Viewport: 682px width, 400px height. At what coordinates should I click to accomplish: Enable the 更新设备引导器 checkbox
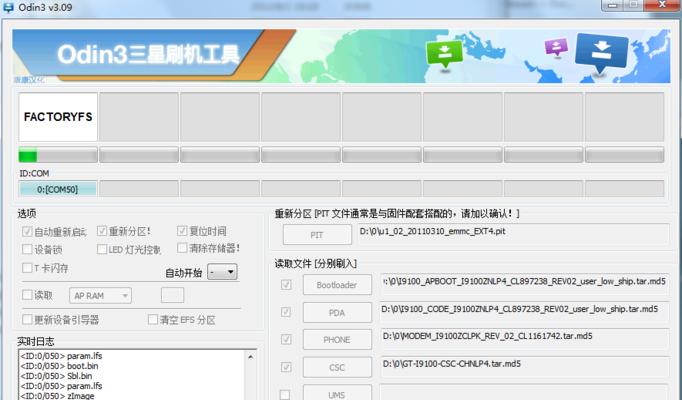point(27,320)
